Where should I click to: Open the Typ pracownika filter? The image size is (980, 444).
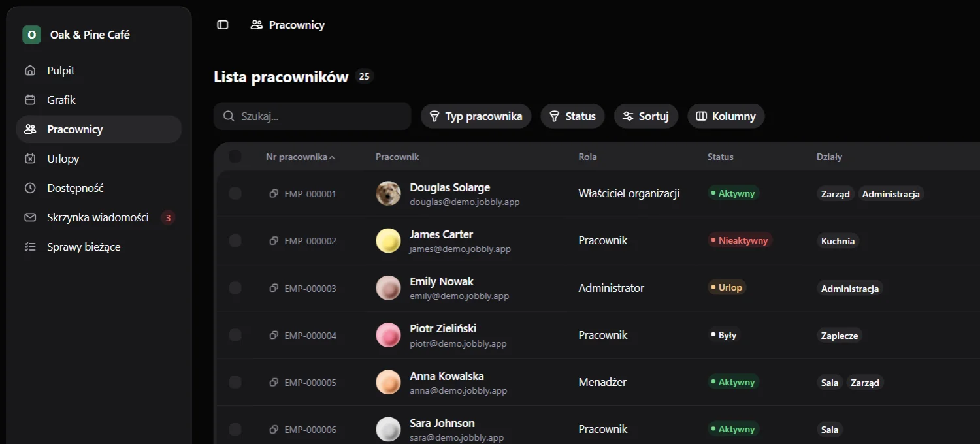pyautogui.click(x=476, y=116)
